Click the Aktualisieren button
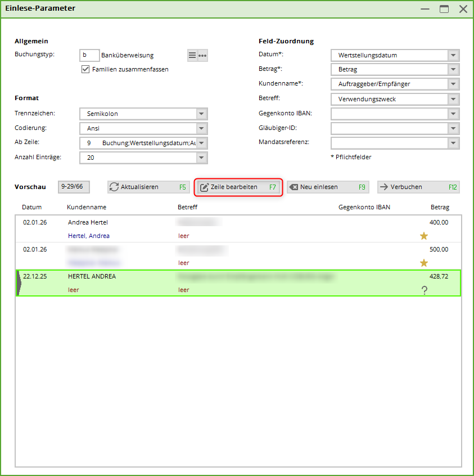The height and width of the screenshot is (476, 474). (148, 187)
